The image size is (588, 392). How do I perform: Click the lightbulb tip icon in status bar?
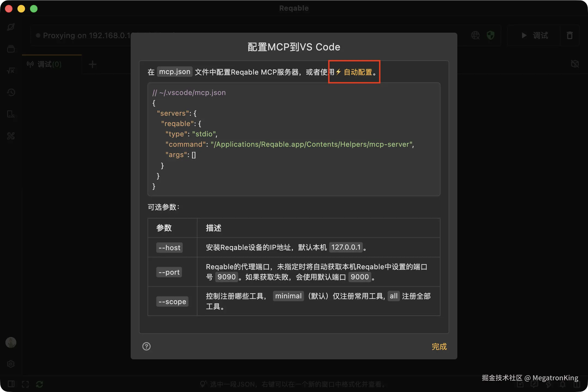pyautogui.click(x=203, y=384)
